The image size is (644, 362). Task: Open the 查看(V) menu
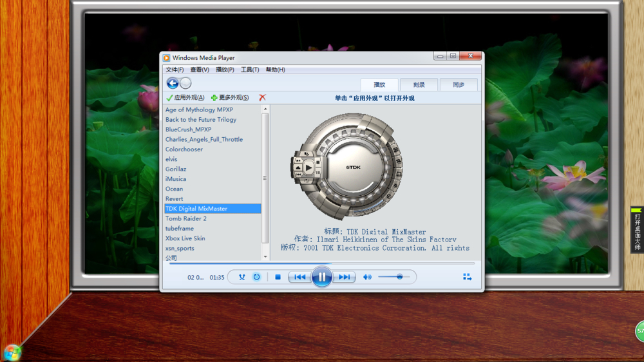pos(200,70)
